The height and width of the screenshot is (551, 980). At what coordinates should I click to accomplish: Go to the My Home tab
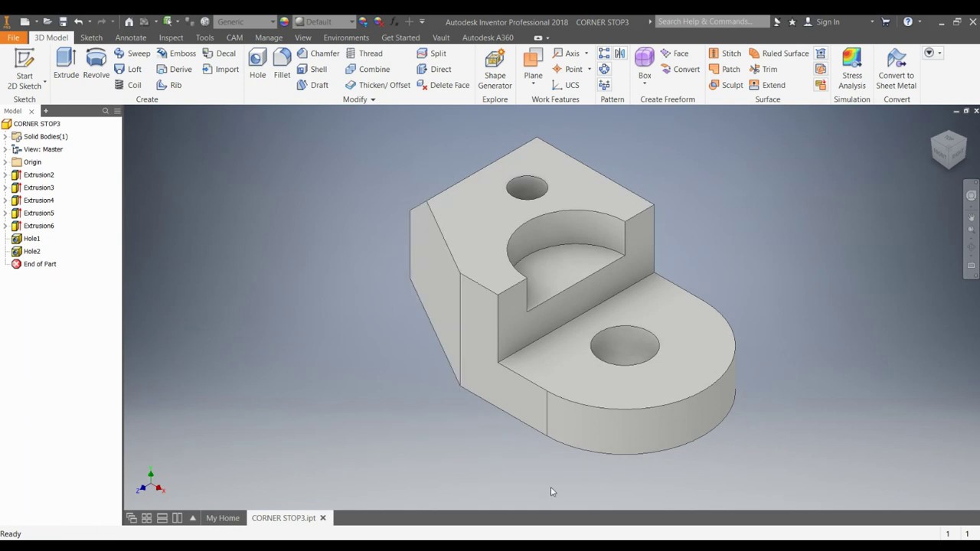[x=223, y=518]
